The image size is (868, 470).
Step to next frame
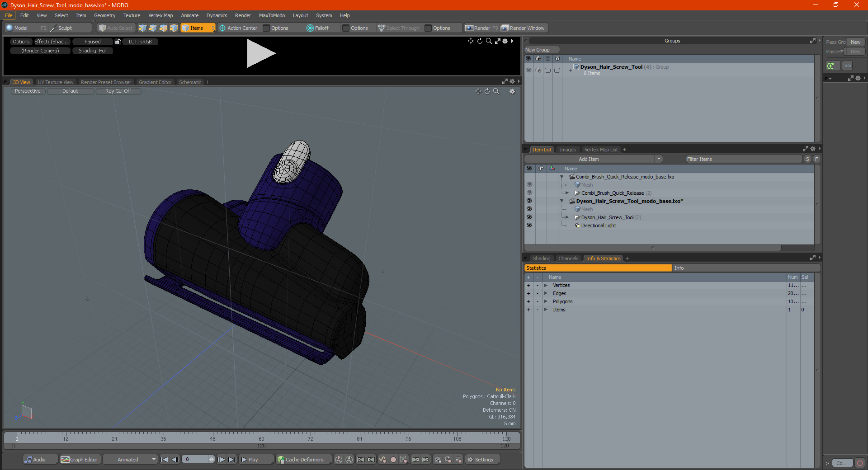(x=222, y=460)
